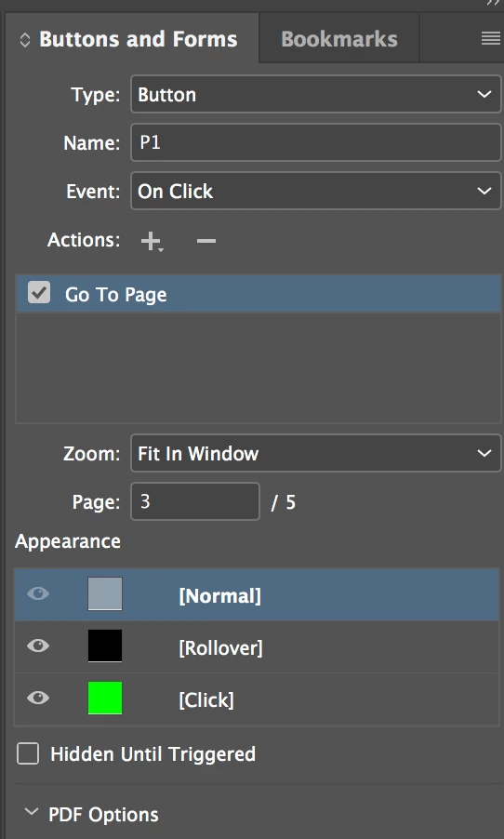504x839 pixels.
Task: Select the [Click] appearance state
Action: point(257,699)
